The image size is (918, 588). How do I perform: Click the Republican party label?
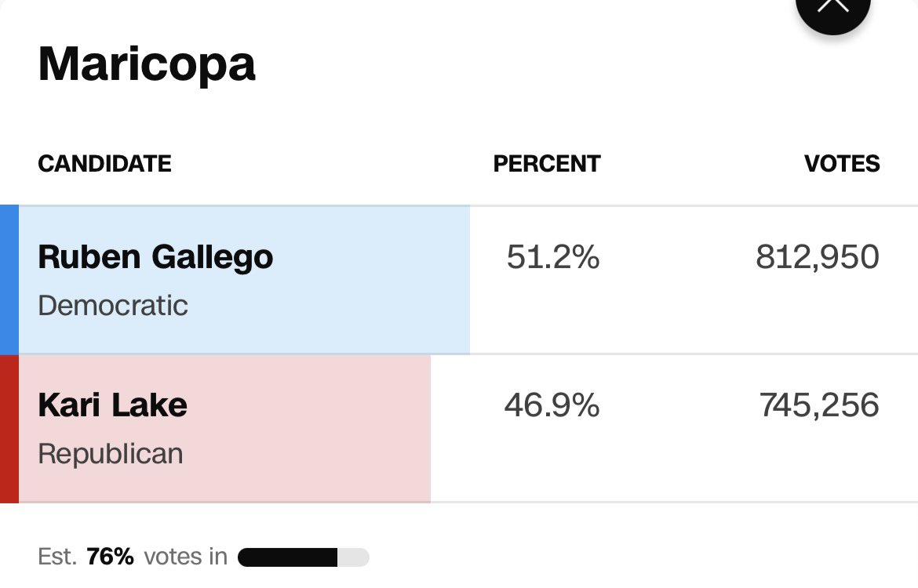[111, 454]
